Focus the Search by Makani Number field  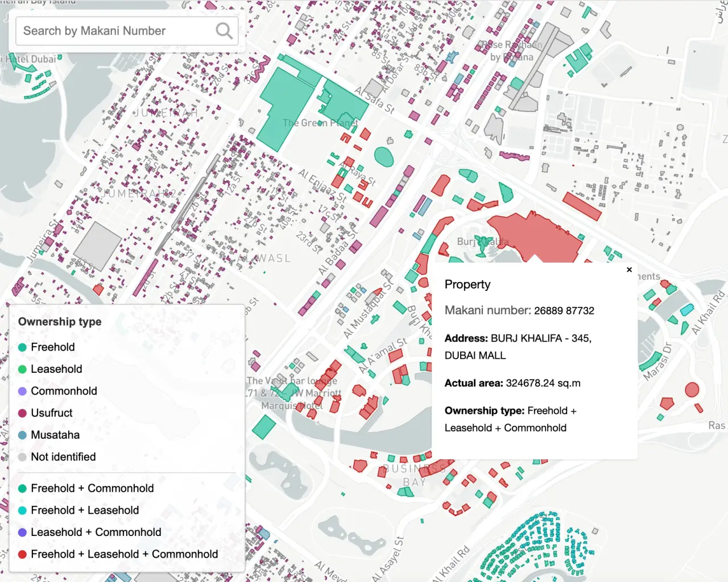[127, 31]
